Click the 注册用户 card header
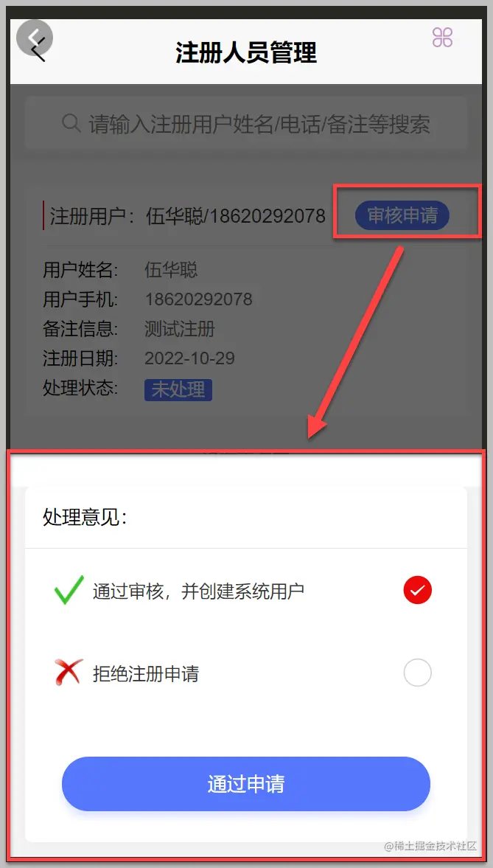 188,216
